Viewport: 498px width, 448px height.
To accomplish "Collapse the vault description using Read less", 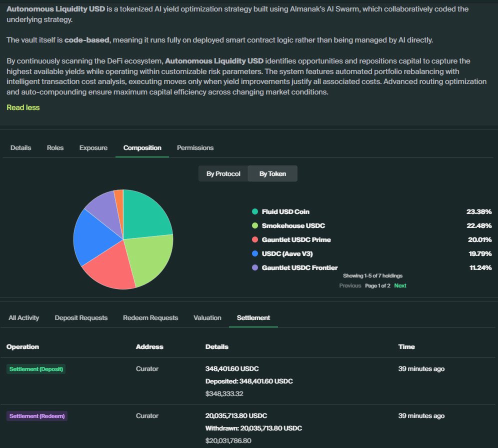I will 23,107.
